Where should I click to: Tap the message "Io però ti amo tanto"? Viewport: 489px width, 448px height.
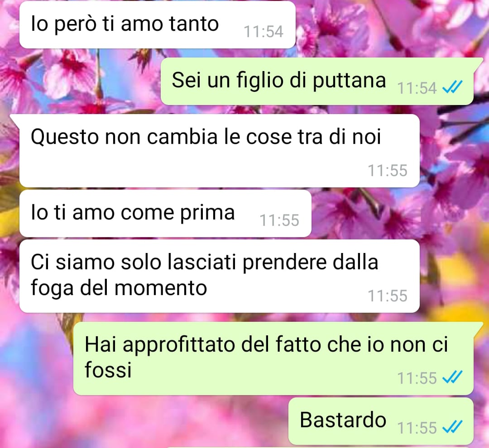[x=157, y=24]
